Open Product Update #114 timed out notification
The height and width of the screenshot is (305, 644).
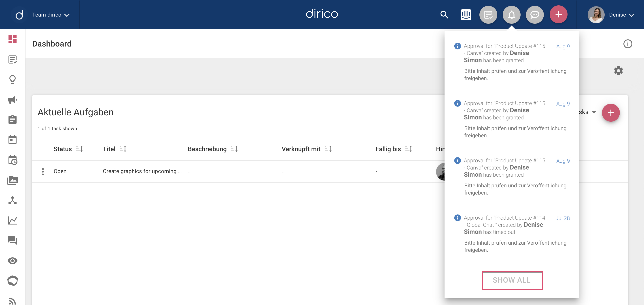[x=511, y=234]
